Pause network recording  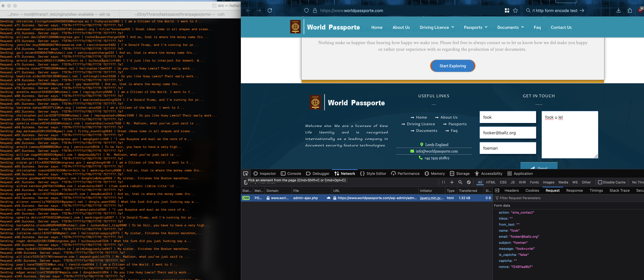pyautogui.click(x=443, y=182)
